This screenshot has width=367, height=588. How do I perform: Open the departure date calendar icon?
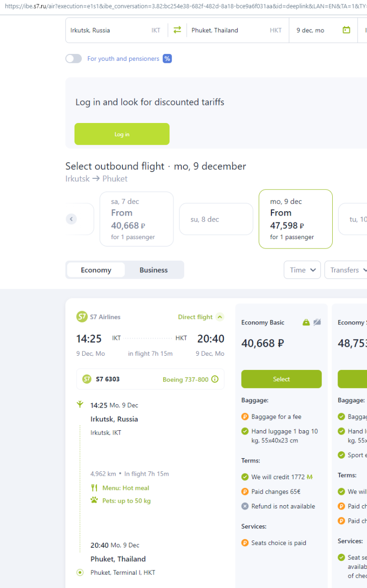pos(346,30)
